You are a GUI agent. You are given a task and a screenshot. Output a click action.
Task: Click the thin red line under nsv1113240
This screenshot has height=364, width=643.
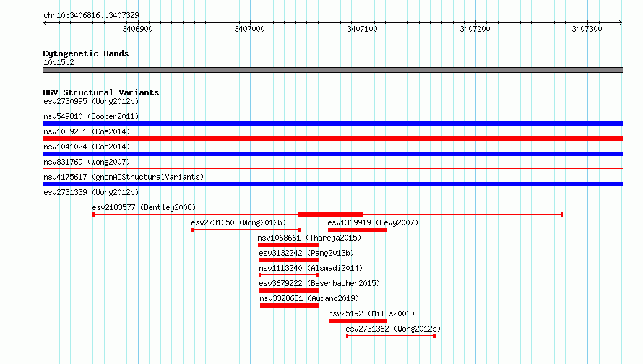289,275
